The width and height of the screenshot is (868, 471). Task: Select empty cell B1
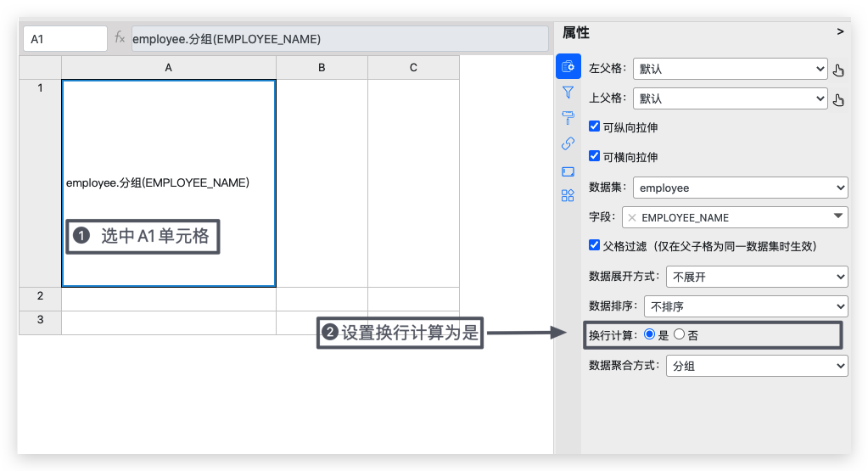tap(322, 183)
